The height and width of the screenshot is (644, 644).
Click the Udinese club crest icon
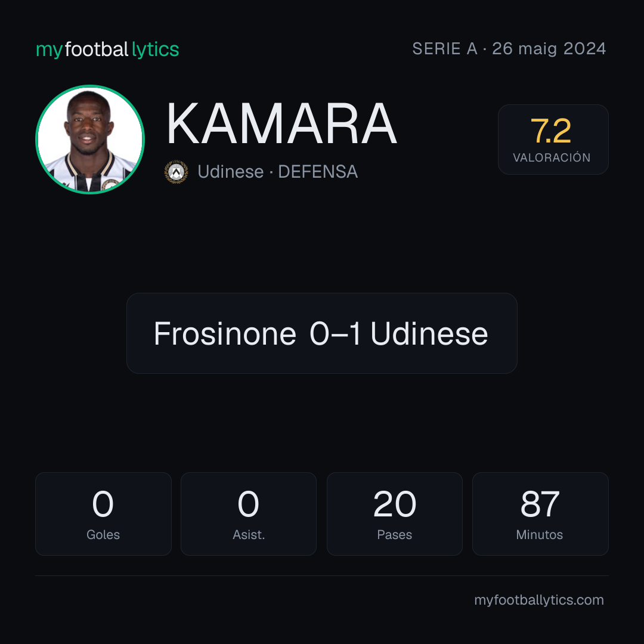pyautogui.click(x=176, y=172)
